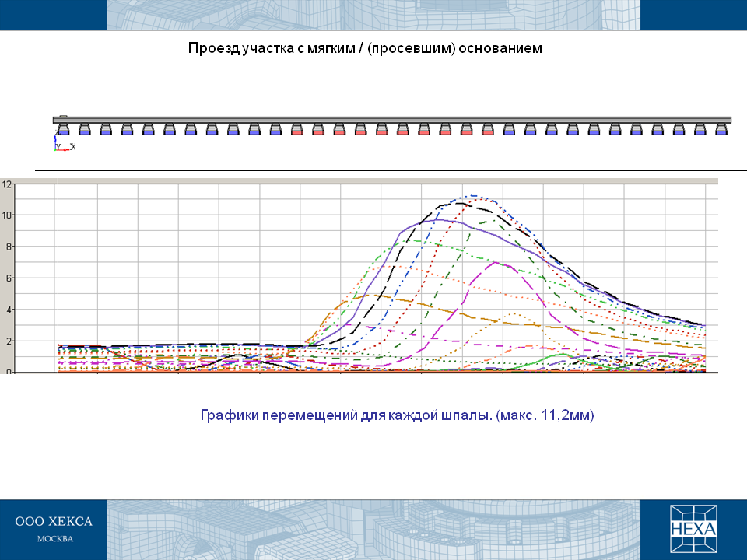Click the HEXA logo in the footer

coord(693,529)
